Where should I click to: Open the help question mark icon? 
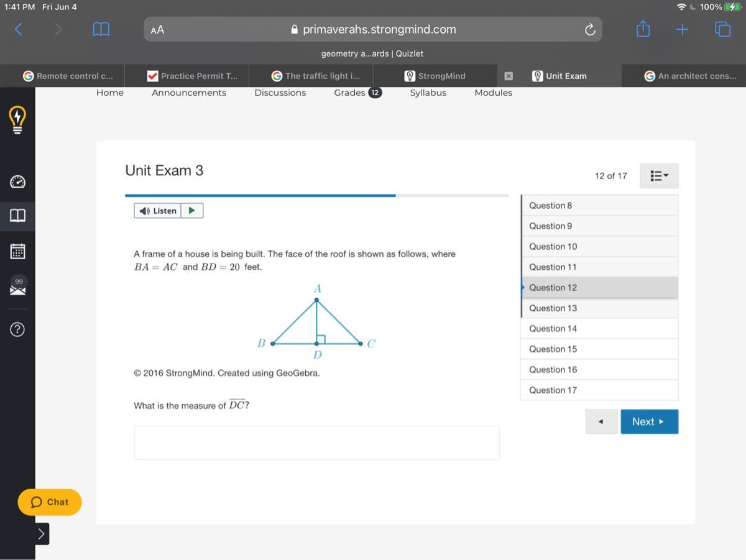[x=17, y=329]
